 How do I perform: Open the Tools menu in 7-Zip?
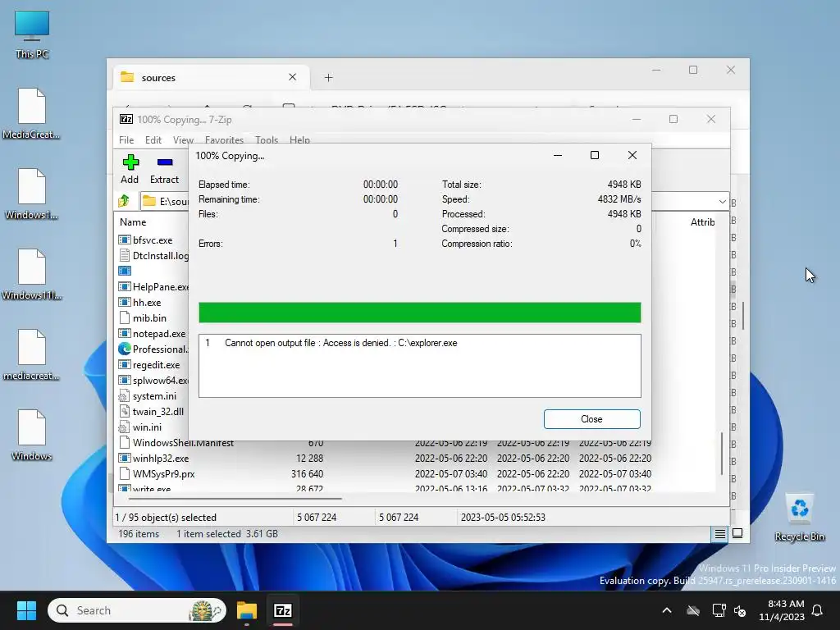click(x=267, y=139)
